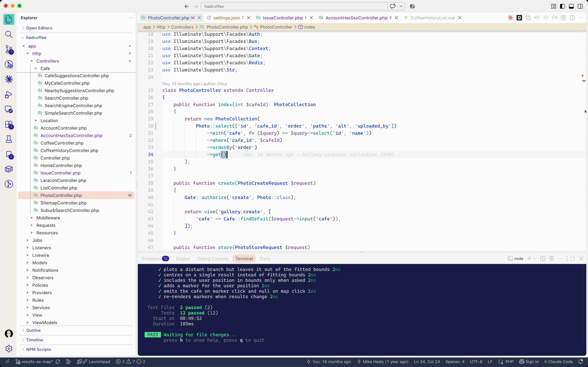Open the chat icon in title bar
The width and height of the screenshot is (588, 367).
tap(393, 6)
